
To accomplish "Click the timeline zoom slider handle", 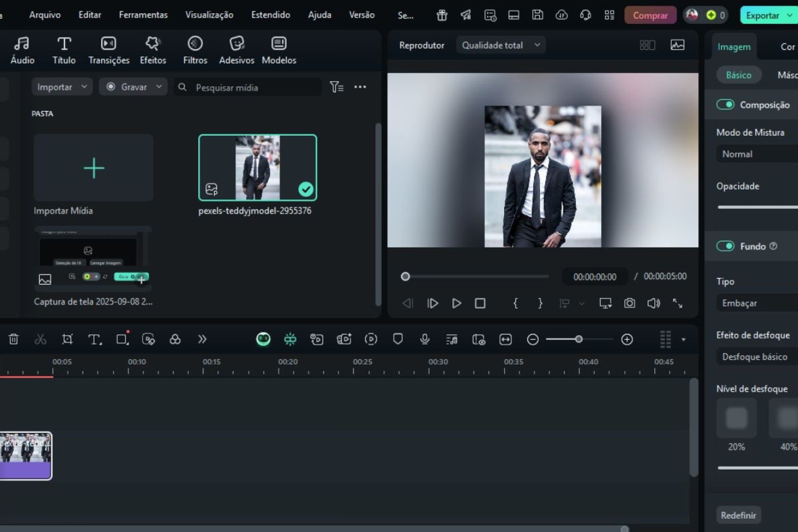I will (579, 339).
